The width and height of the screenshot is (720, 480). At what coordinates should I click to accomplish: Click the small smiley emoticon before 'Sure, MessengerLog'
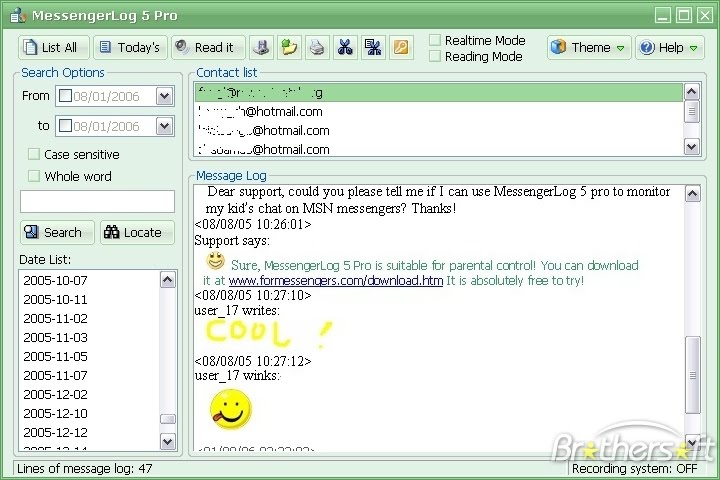coord(215,261)
